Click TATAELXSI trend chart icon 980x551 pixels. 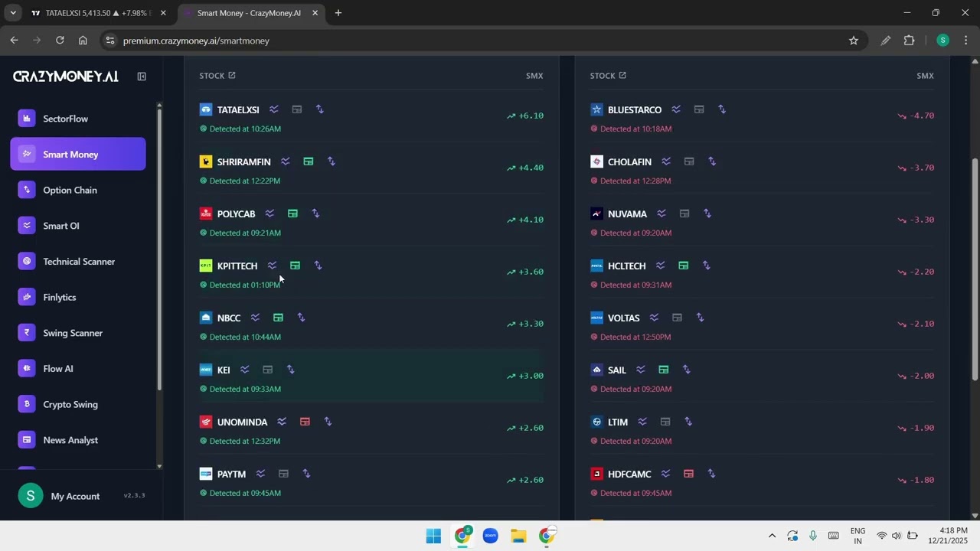[274, 109]
